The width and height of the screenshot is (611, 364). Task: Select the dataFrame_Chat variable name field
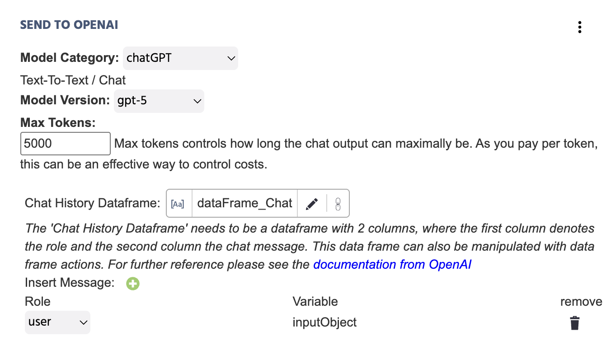244,203
